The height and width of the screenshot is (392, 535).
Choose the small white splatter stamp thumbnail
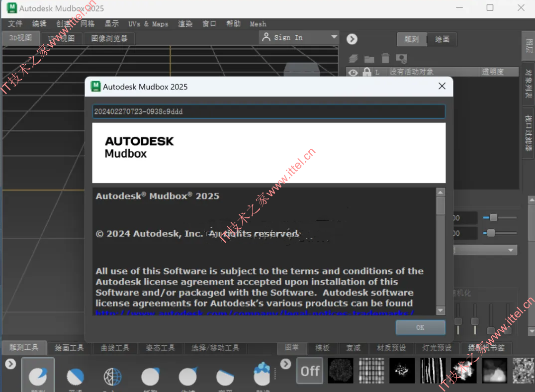(x=402, y=371)
